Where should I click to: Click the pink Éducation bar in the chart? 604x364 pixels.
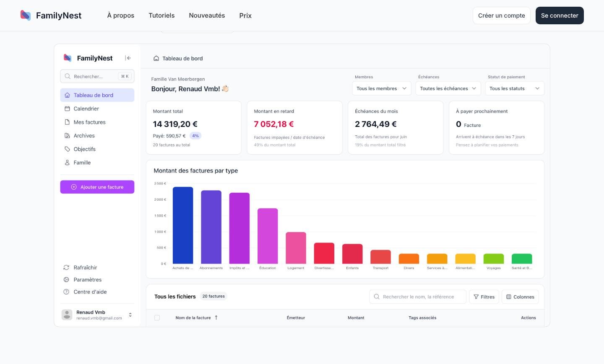tap(268, 236)
